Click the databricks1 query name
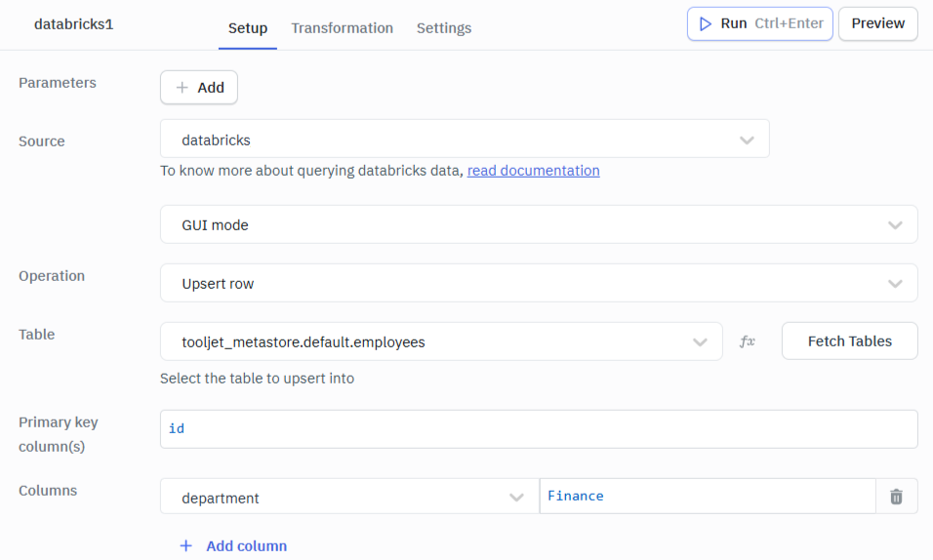933x560 pixels. pos(74,24)
